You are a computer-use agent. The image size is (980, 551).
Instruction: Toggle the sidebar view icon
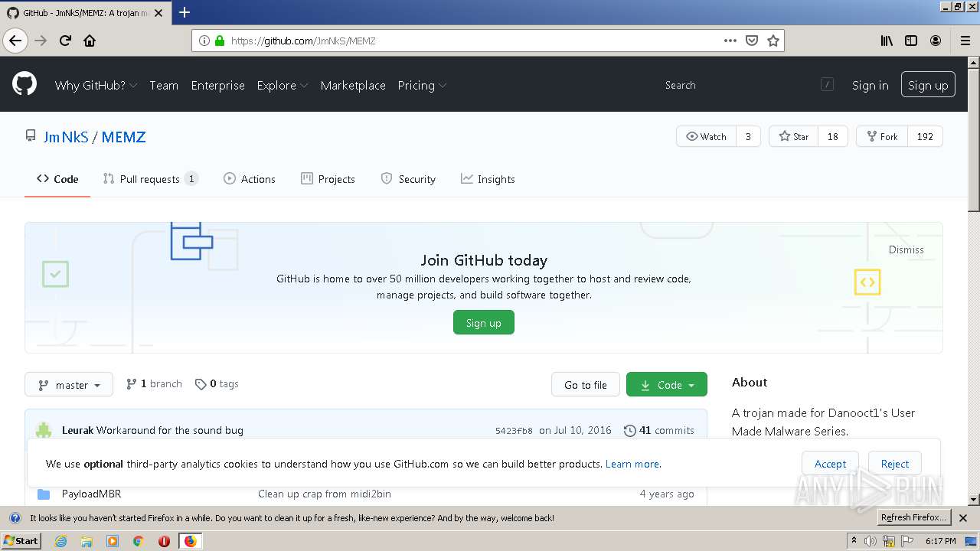pos(911,41)
